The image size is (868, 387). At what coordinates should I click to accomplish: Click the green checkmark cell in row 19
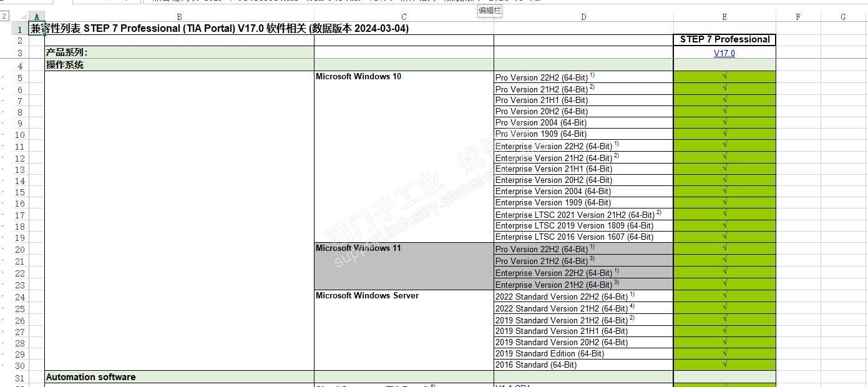(724, 237)
